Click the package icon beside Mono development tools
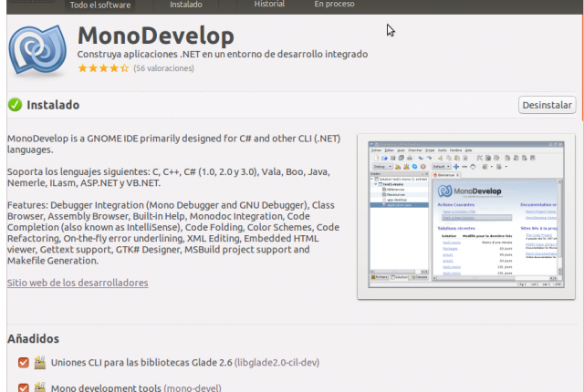The image size is (584, 392). (x=40, y=387)
